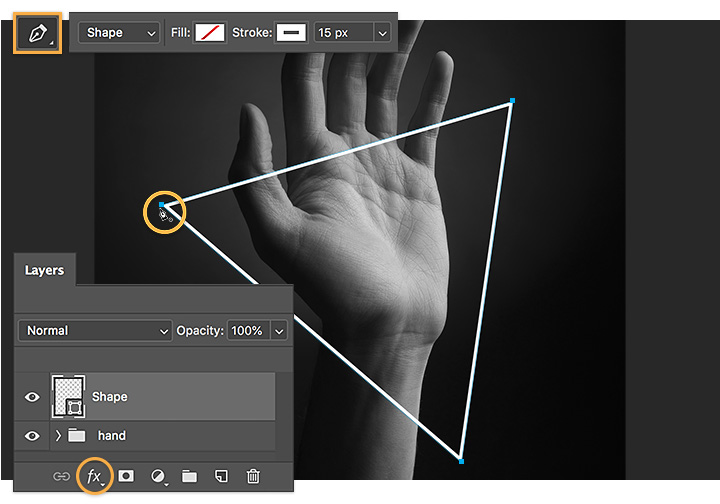Image resolution: width=720 pixels, height=504 pixels.
Task: Click the Link layers icon
Action: point(61,476)
